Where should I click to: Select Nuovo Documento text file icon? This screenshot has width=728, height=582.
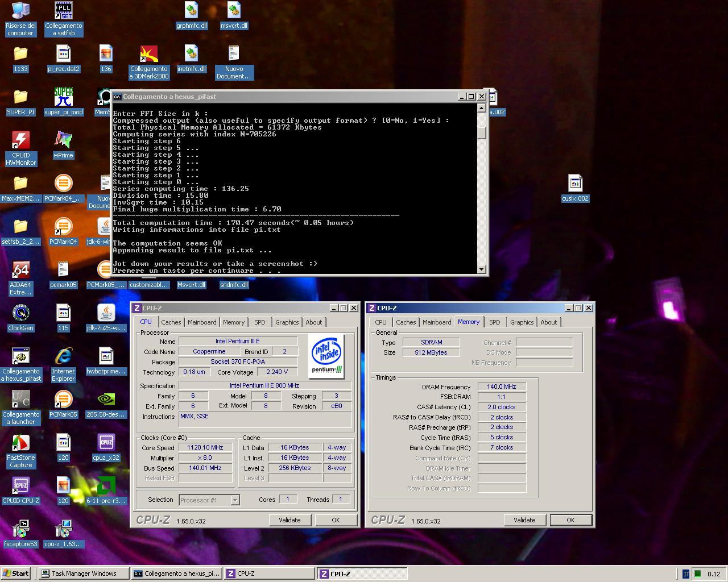click(x=234, y=63)
